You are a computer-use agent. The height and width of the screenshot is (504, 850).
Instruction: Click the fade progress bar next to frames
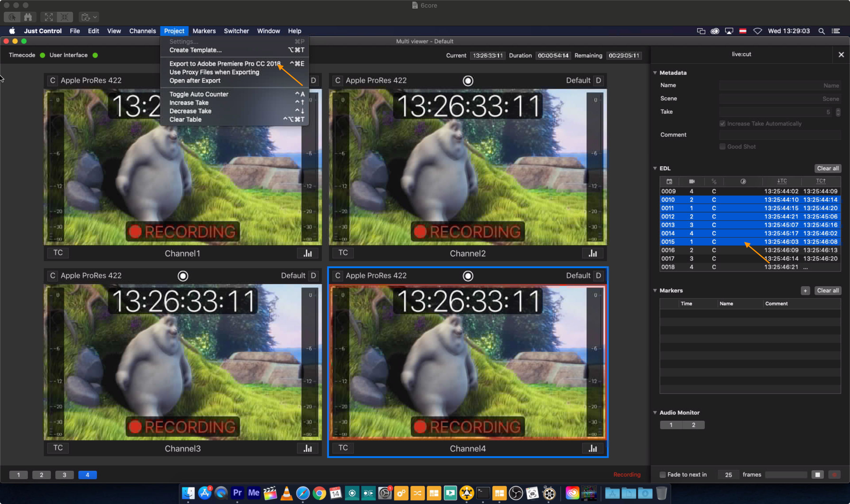pyautogui.click(x=786, y=474)
